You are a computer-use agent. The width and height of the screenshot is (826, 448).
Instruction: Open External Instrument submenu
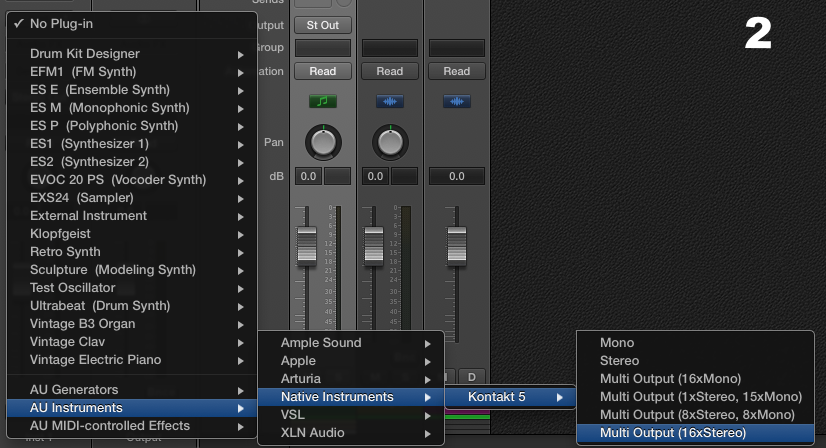click(132, 216)
